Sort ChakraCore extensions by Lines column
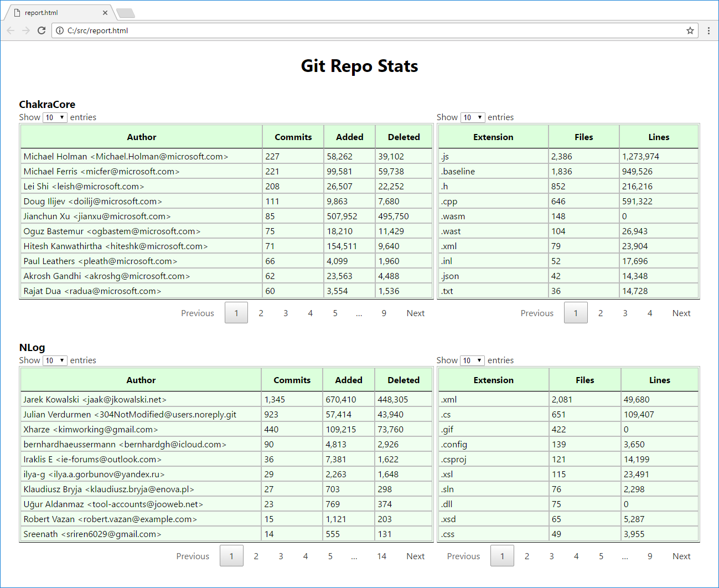The height and width of the screenshot is (588, 719). click(659, 137)
